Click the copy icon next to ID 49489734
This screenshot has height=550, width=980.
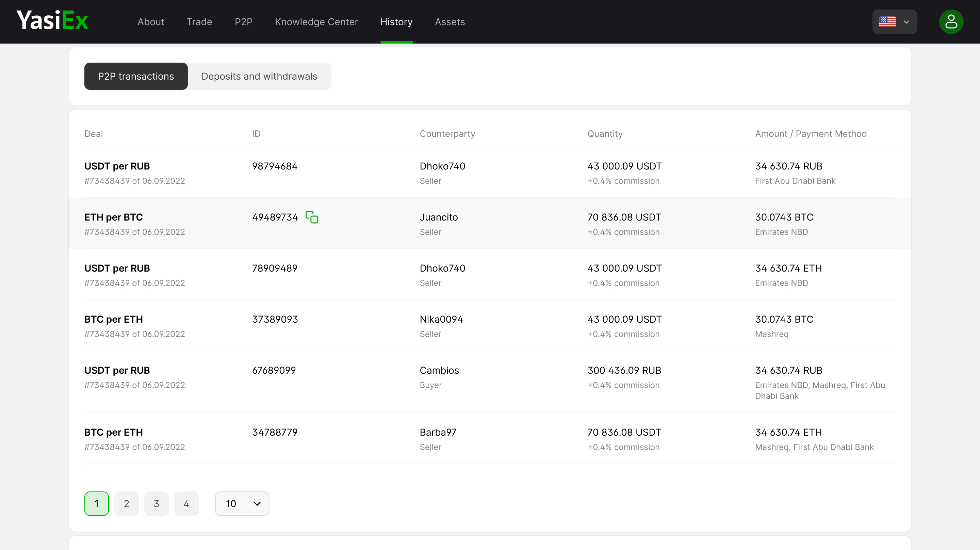tap(312, 217)
